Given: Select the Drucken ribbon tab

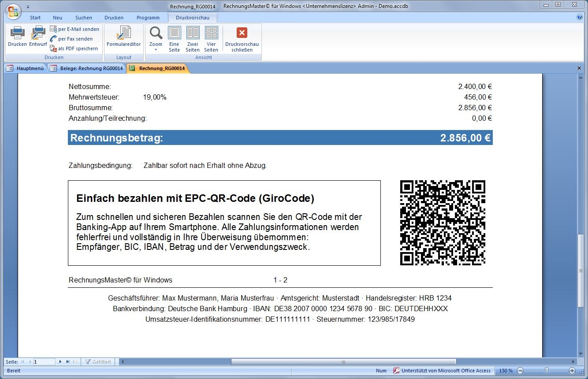Looking at the screenshot, I should [x=114, y=18].
